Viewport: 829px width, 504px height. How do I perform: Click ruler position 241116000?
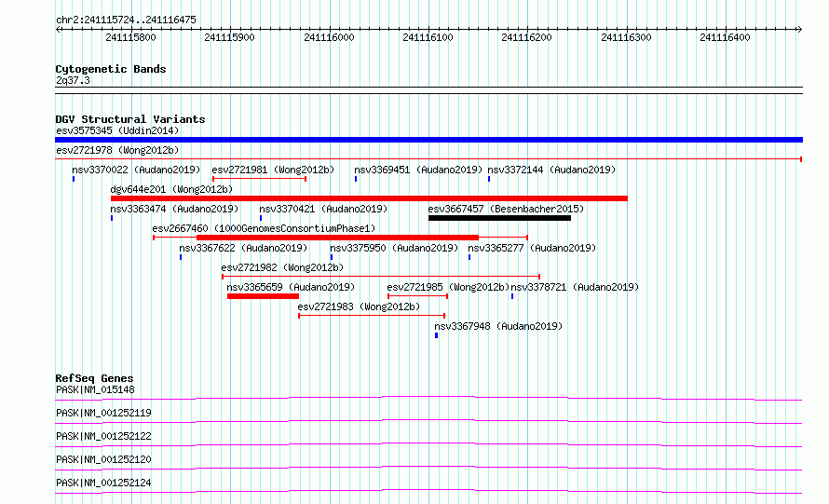click(329, 37)
